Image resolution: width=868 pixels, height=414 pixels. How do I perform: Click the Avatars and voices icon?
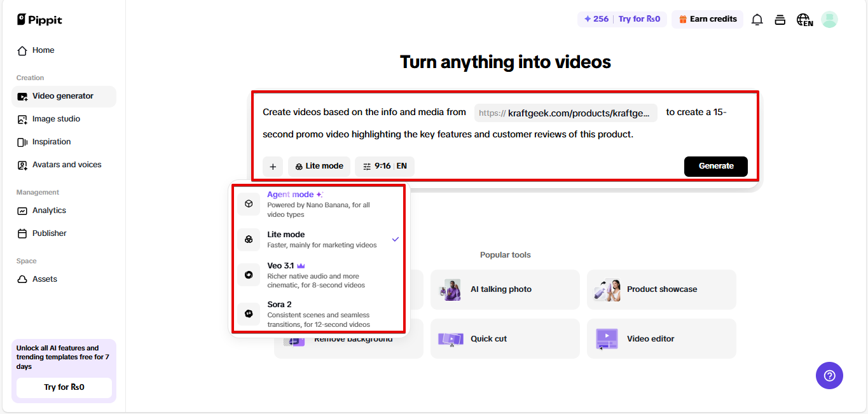22,165
